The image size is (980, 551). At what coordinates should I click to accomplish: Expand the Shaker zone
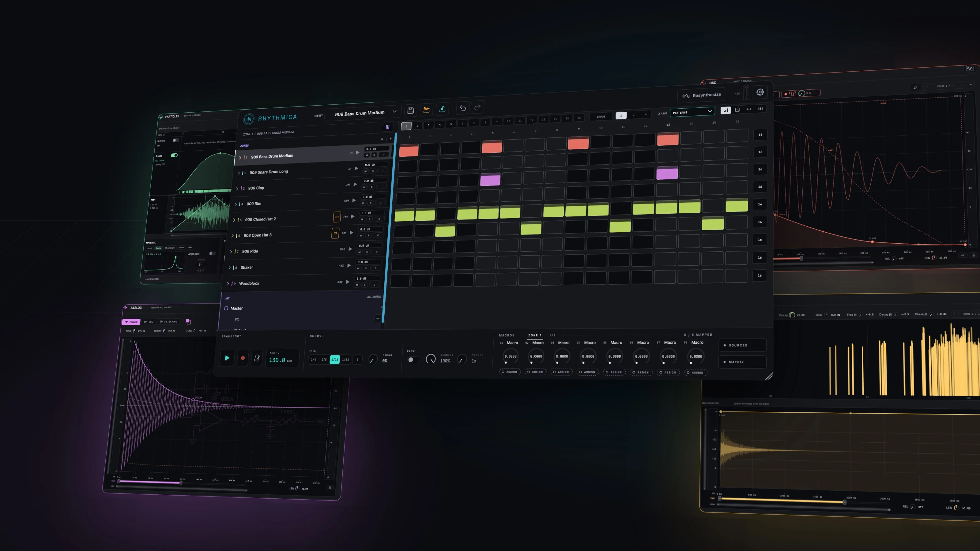tap(229, 268)
